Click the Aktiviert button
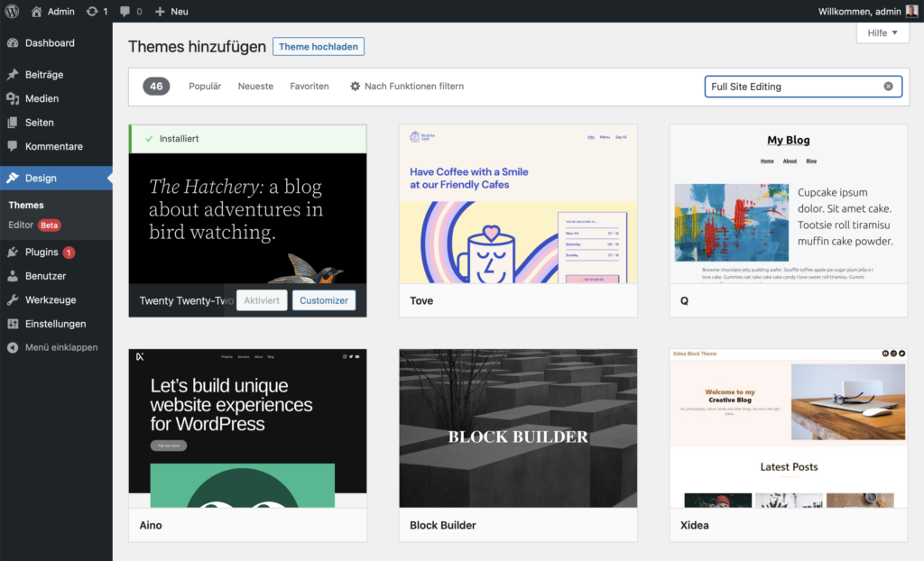924x561 pixels. (262, 300)
